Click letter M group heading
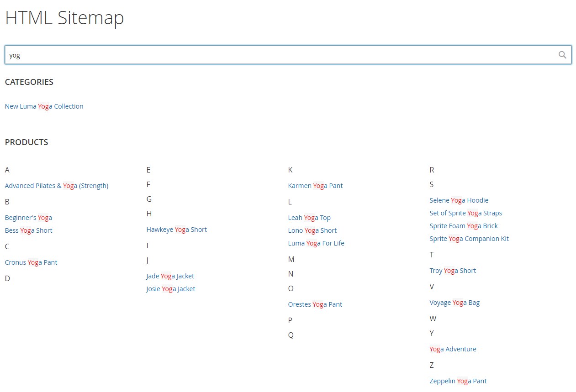Image resolution: width=576 pixels, height=392 pixels. (291, 259)
